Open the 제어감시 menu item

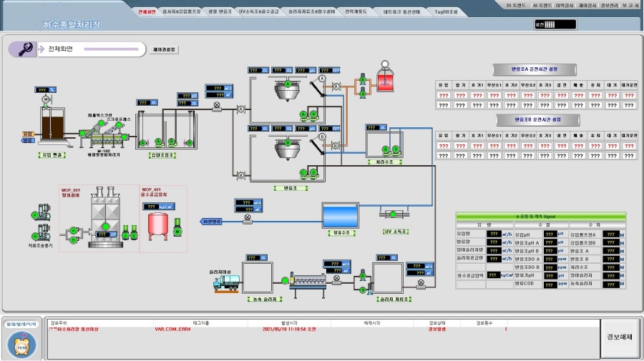(x=587, y=5)
